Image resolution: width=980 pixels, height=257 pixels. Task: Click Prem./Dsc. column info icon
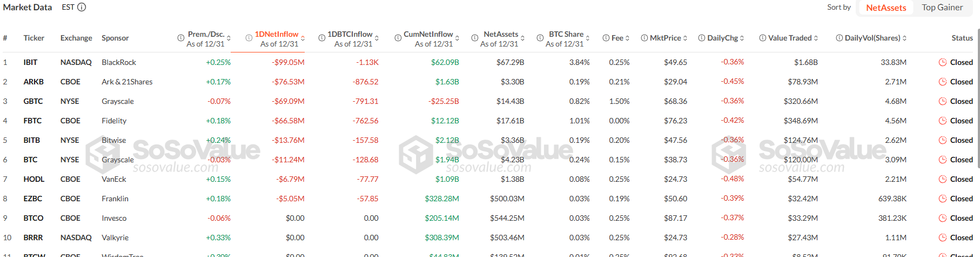tap(180, 38)
